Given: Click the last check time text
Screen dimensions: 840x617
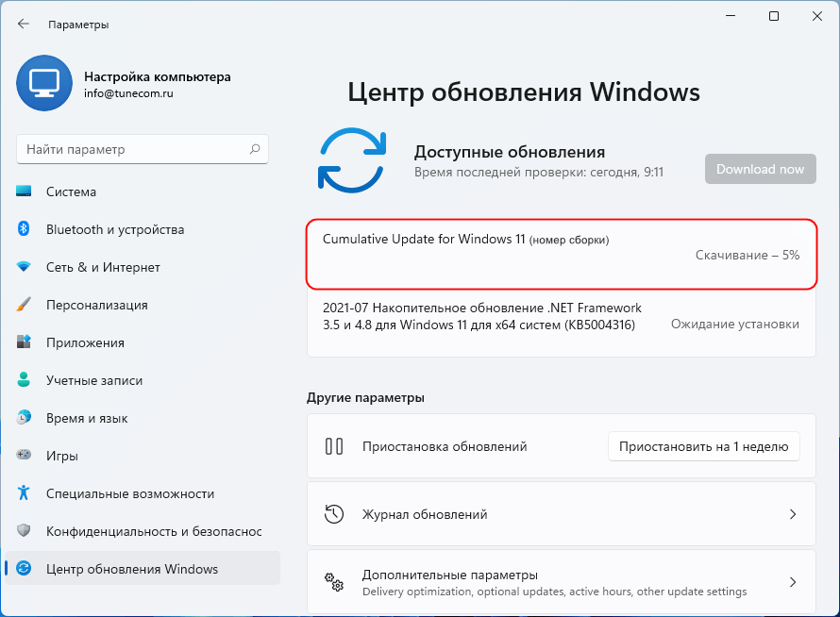Looking at the screenshot, I should point(538,173).
